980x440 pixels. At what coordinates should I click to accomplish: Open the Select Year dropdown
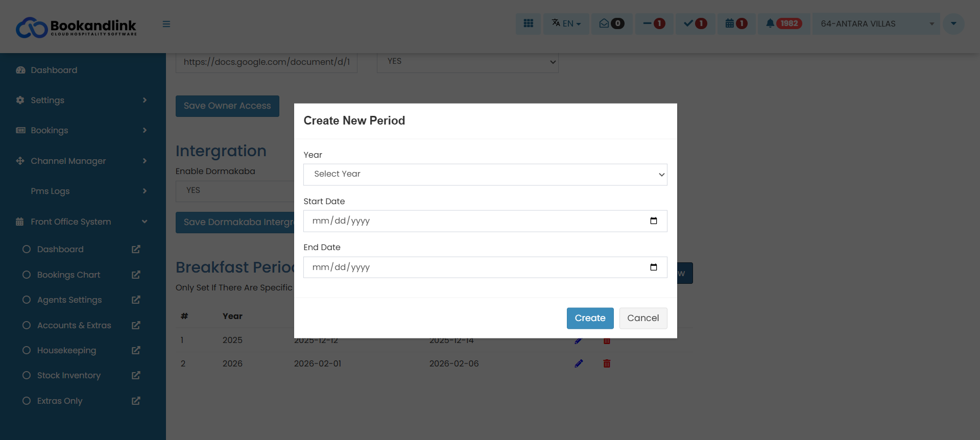point(485,174)
